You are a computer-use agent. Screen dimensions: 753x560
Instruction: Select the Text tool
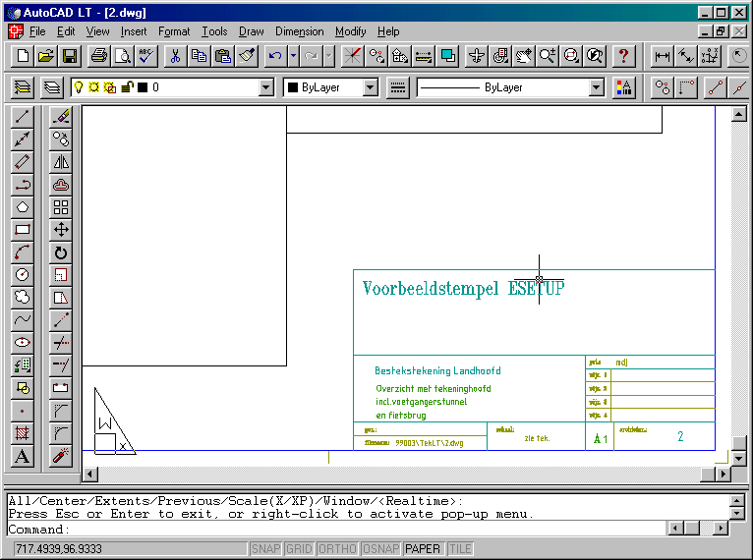[x=22, y=456]
